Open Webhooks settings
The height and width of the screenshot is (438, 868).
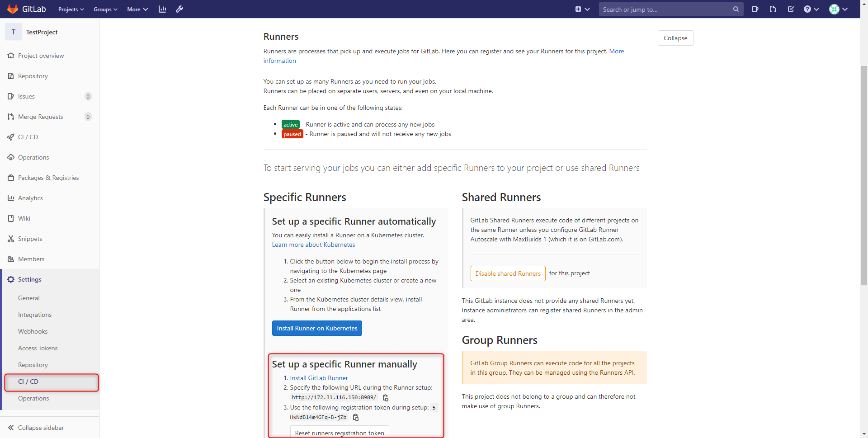pos(33,331)
